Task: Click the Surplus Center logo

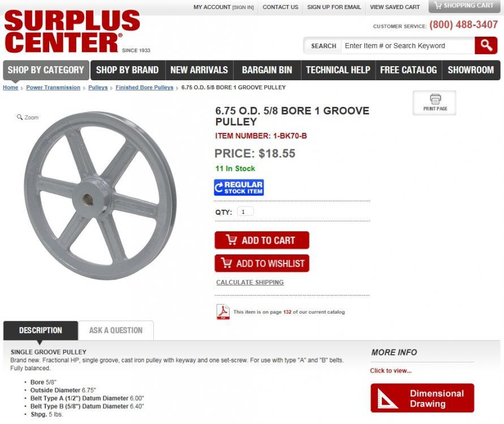Action: tap(72, 31)
